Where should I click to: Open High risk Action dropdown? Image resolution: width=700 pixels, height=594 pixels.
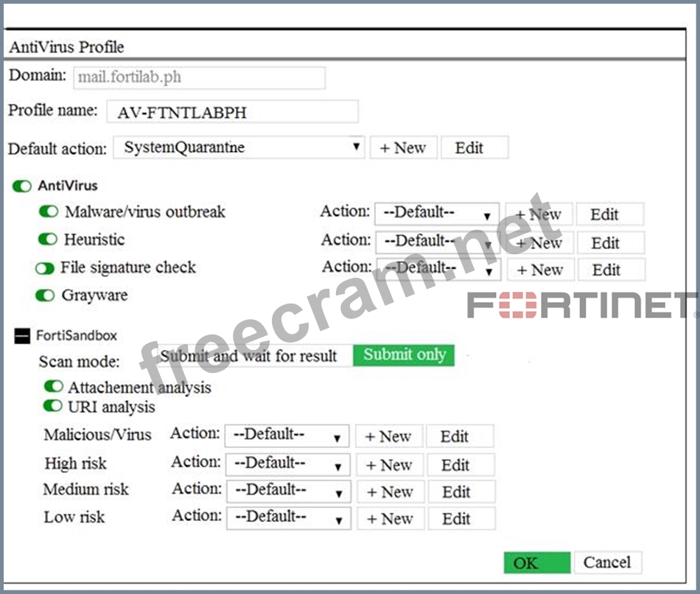click(288, 464)
